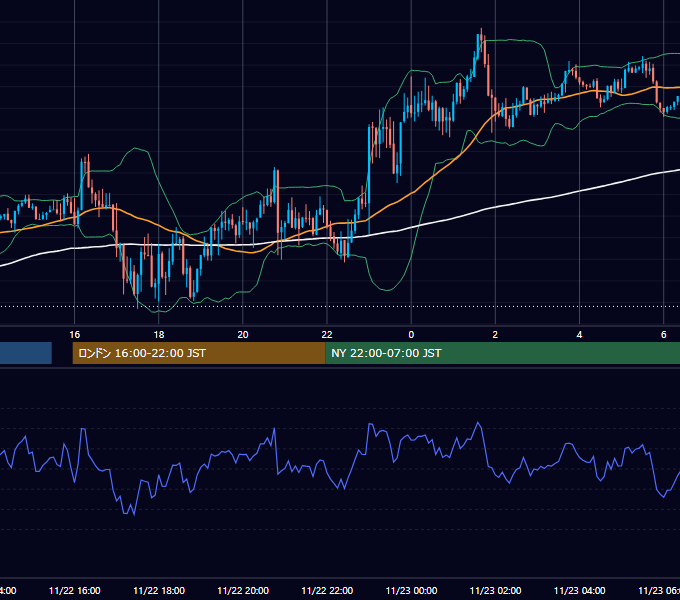680x600 pixels.
Task: Select the ロンドン 16:00-22:00 JST session bar
Action: pyautogui.click(x=199, y=353)
